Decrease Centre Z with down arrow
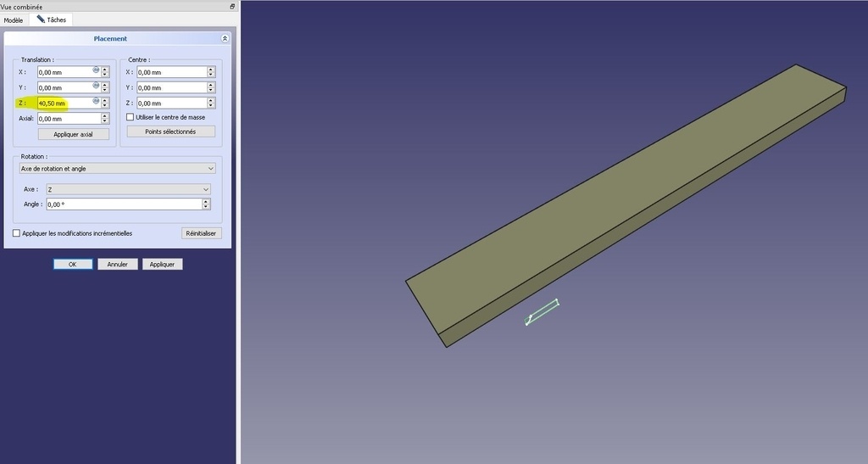Image resolution: width=868 pixels, height=464 pixels. click(211, 106)
